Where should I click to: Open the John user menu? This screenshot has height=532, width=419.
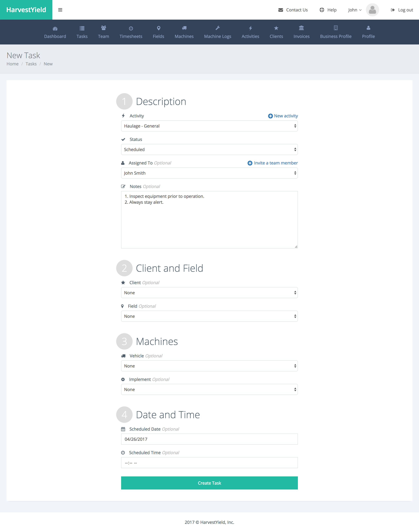(x=355, y=10)
